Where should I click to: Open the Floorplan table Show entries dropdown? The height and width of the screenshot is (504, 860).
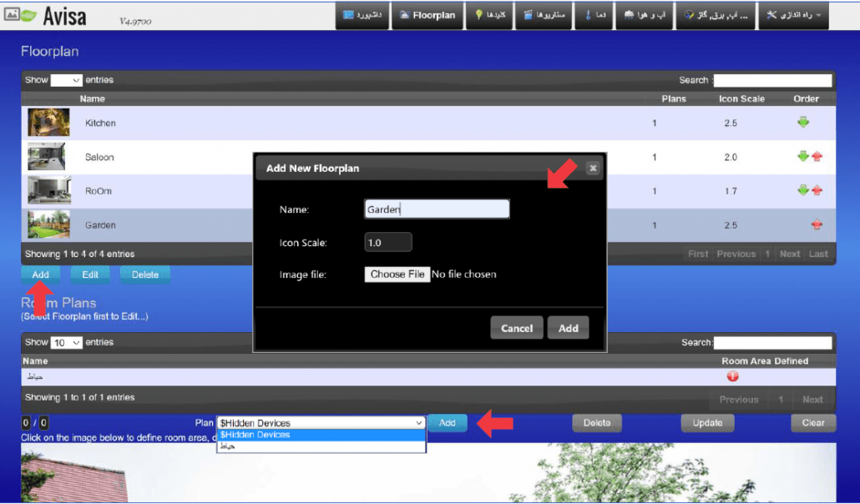[66, 80]
